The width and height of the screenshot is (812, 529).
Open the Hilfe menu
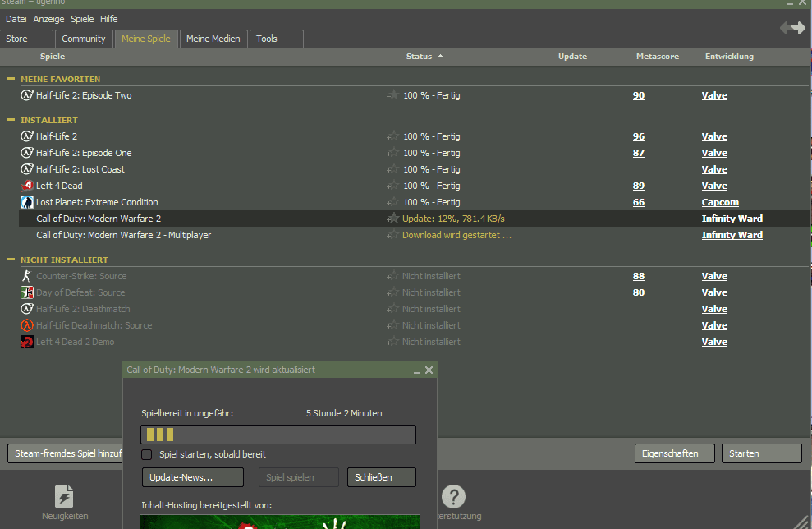[108, 19]
